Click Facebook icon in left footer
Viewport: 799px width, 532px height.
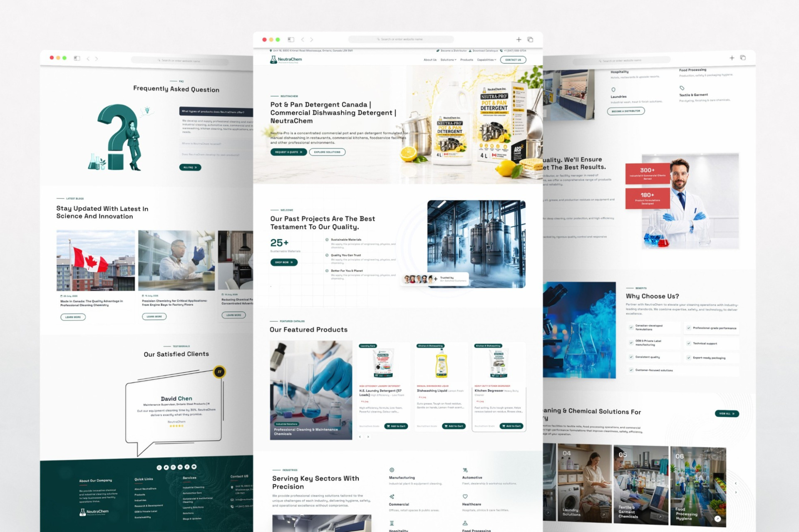pos(187,467)
